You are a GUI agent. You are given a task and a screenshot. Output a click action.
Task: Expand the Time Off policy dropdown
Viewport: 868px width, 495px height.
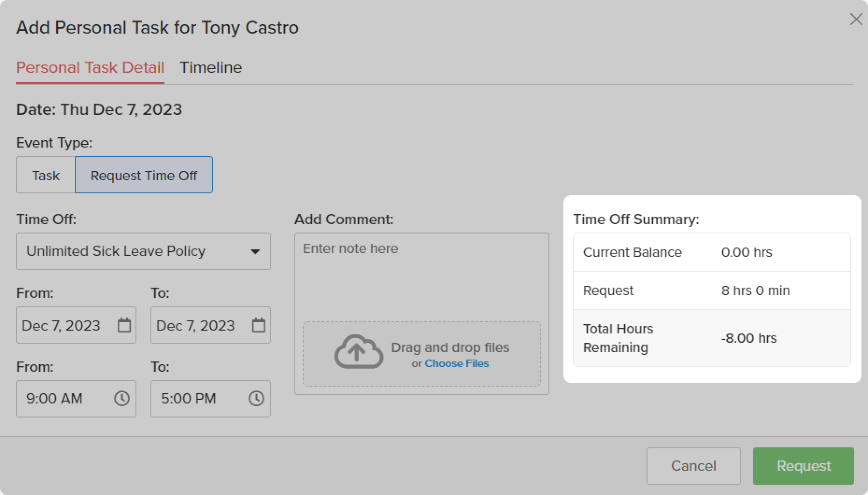[x=143, y=251]
